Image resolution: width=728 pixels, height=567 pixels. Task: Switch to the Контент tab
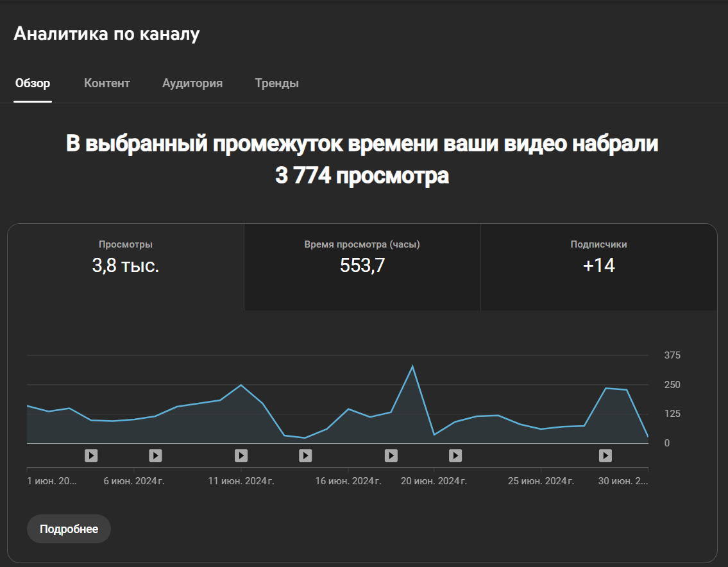click(106, 83)
